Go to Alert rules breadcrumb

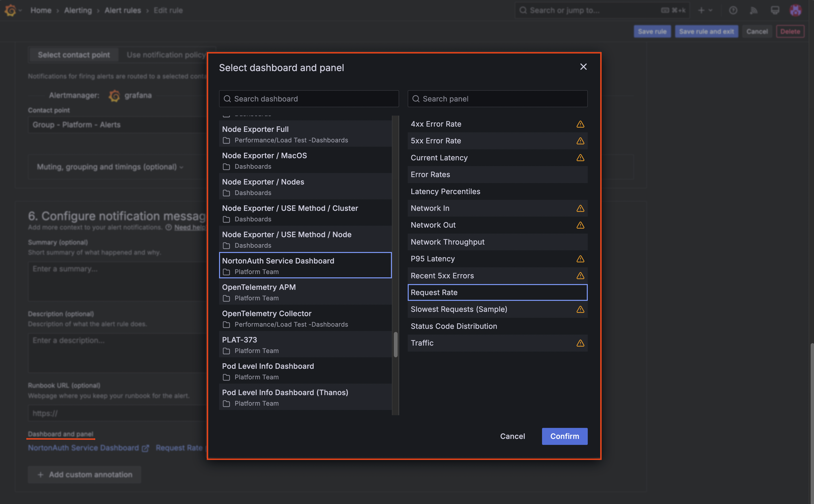click(123, 10)
